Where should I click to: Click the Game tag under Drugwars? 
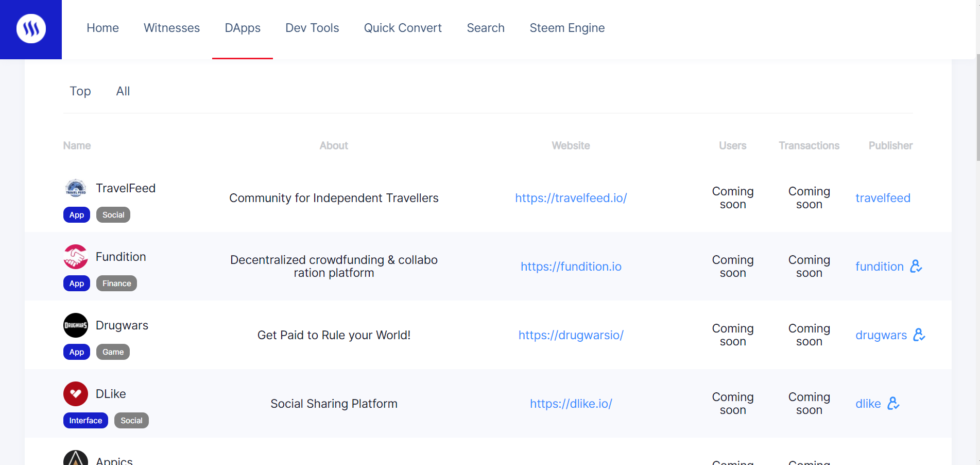113,352
